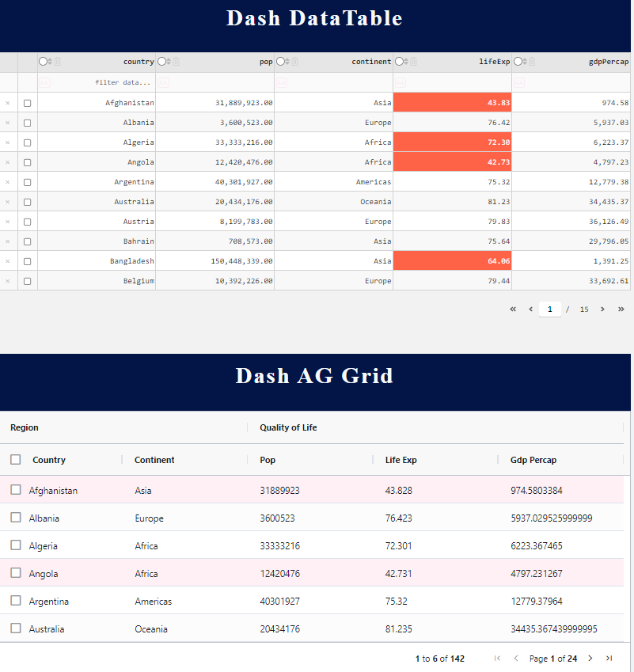Viewport: 634px width, 672px height.
Task: Jump to last page in AG Grid
Action: 609,659
